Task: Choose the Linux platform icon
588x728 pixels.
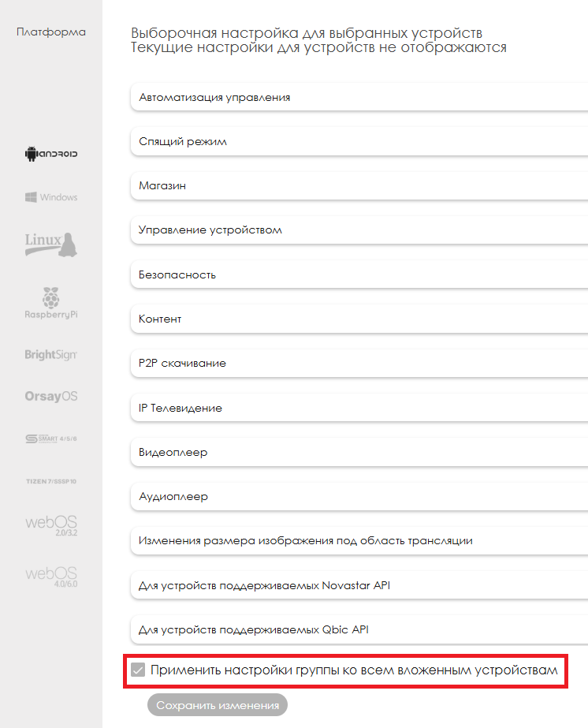Action: pos(51,243)
